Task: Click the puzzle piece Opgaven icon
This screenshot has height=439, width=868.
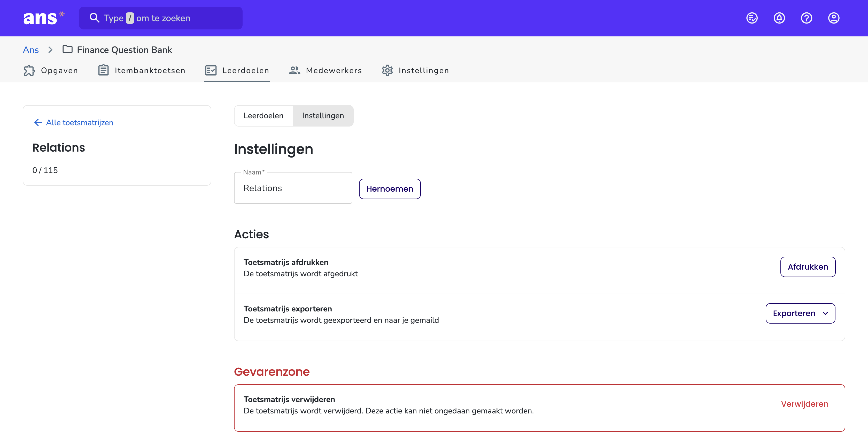Action: point(29,70)
